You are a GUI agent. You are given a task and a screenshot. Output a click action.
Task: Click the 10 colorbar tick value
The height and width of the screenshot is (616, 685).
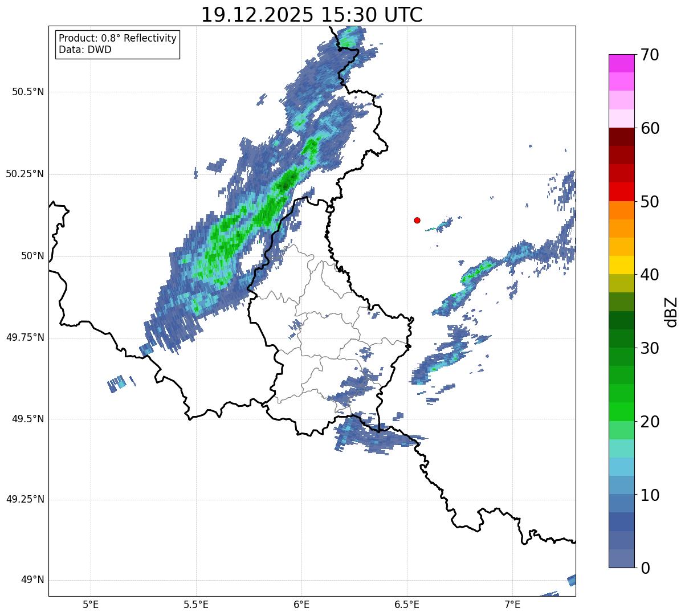click(x=650, y=495)
